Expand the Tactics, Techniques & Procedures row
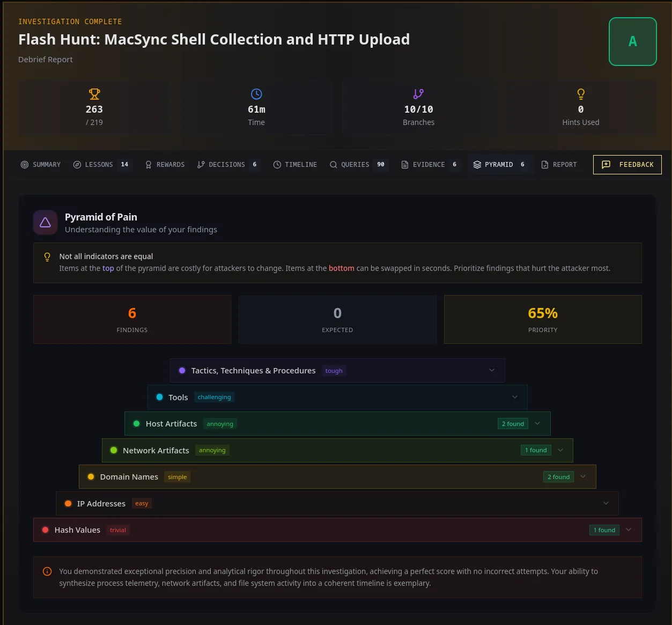Image resolution: width=672 pixels, height=625 pixels. tap(337, 371)
